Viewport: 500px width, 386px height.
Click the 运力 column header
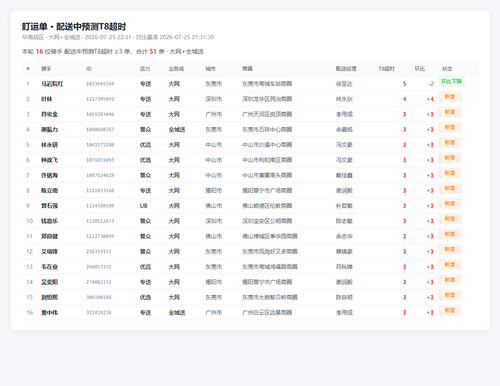tap(145, 69)
